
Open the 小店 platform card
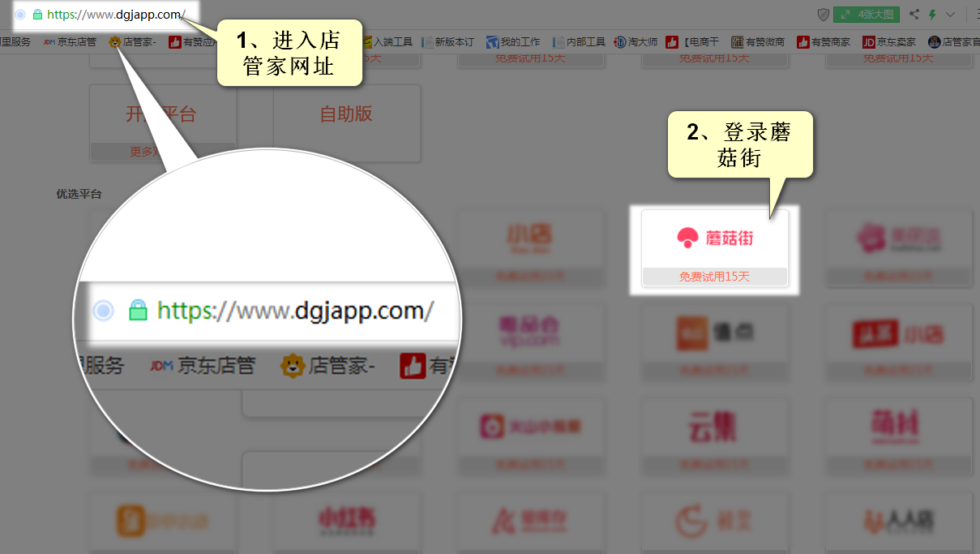(530, 248)
